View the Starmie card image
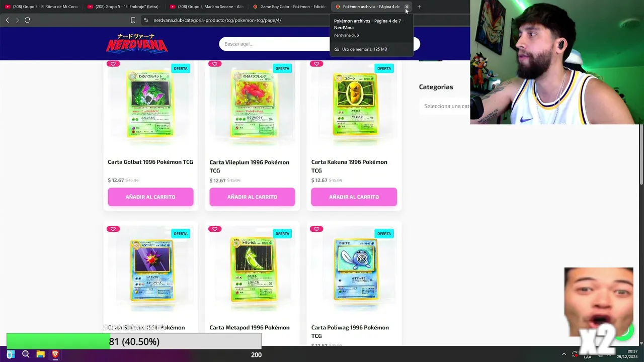The image size is (644, 362). pyautogui.click(x=150, y=269)
